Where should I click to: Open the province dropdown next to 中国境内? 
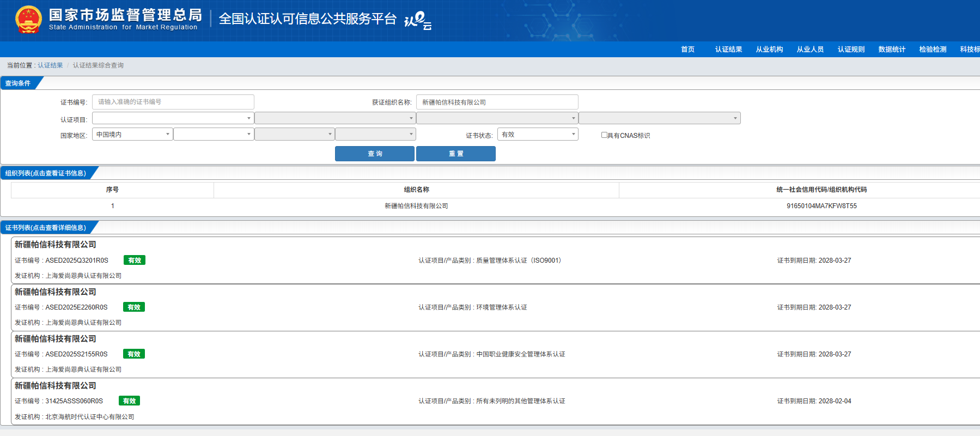click(214, 135)
